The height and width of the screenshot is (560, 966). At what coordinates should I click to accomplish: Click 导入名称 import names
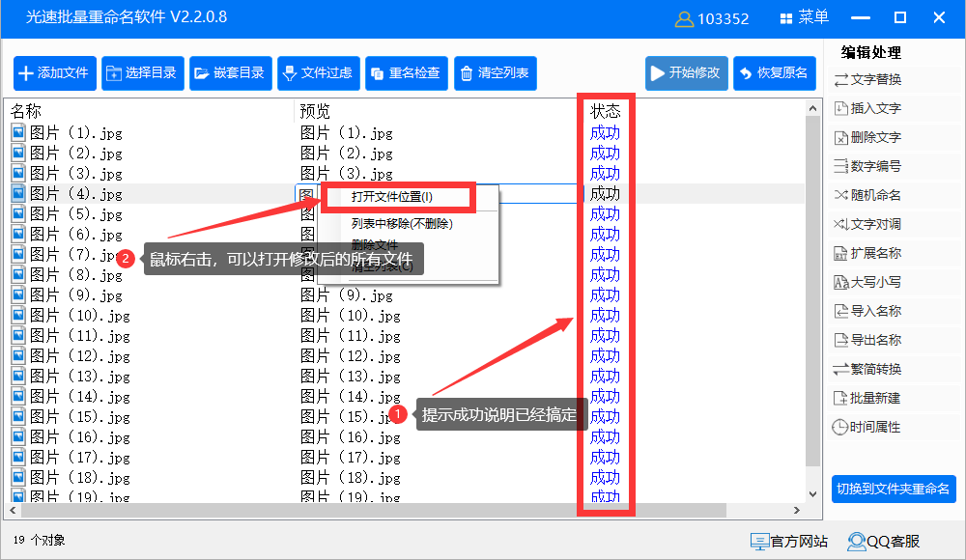click(867, 311)
